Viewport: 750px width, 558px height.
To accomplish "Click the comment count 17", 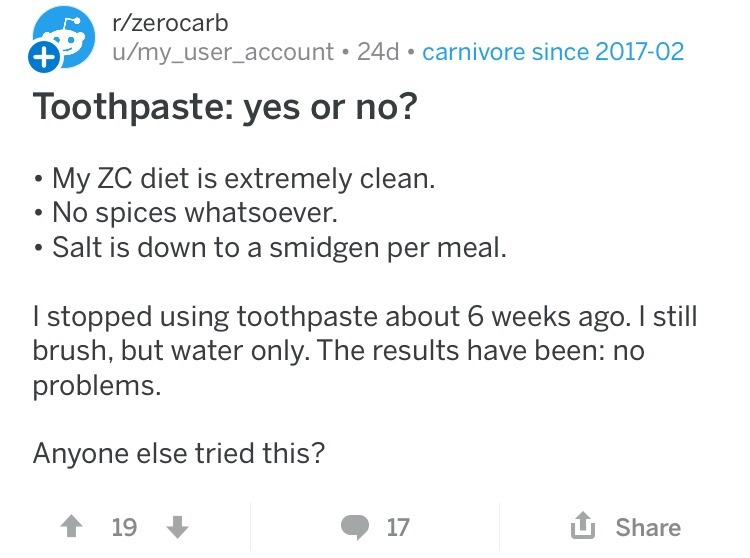I will [397, 527].
